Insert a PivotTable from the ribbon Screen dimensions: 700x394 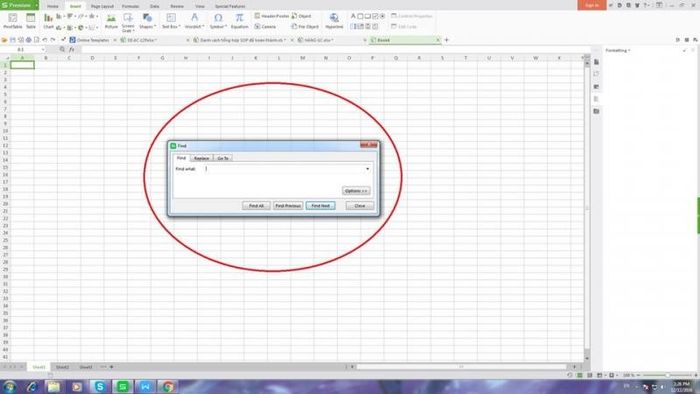pyautogui.click(x=12, y=21)
